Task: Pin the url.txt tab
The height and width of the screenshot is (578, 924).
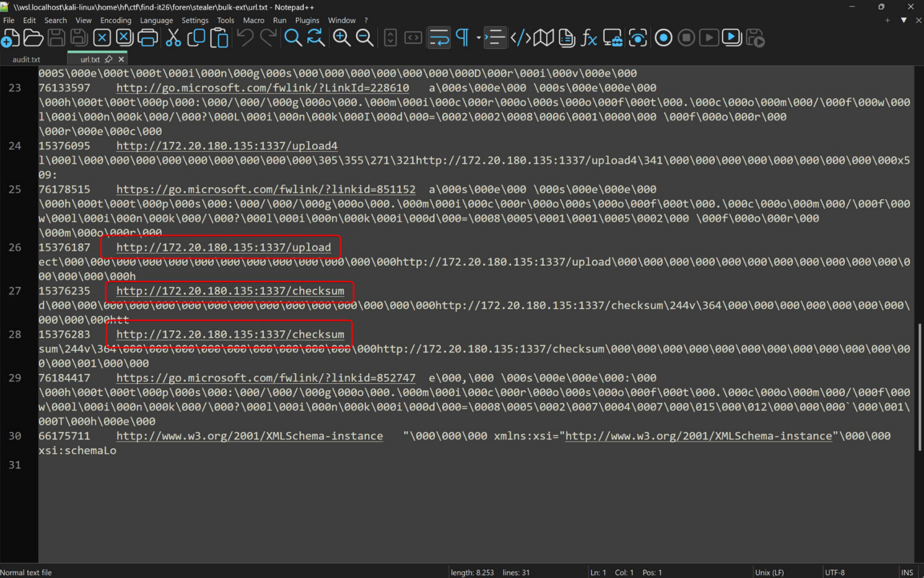Action: (x=109, y=59)
